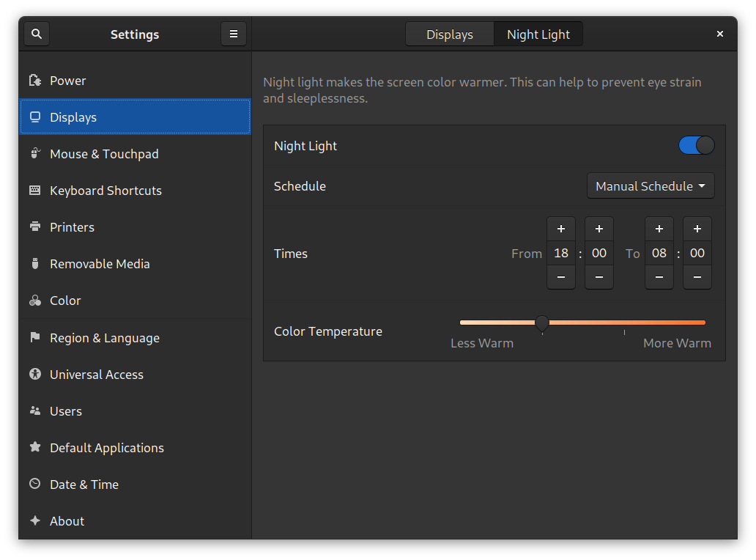This screenshot has width=756, height=560.
Task: Click the Printers icon in sidebar
Action: (34, 227)
